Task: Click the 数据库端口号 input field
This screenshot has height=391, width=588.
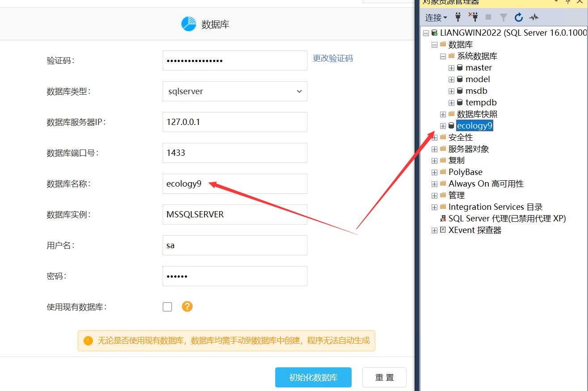Action: [x=235, y=153]
